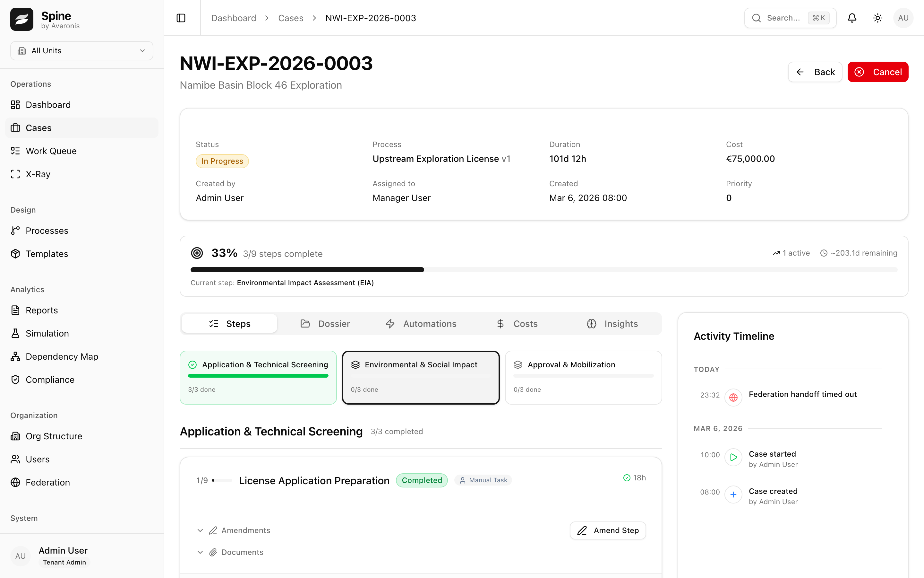Click the green Application & Technical Screening progress bar
Viewport: 924px width, 578px height.
[258, 376]
